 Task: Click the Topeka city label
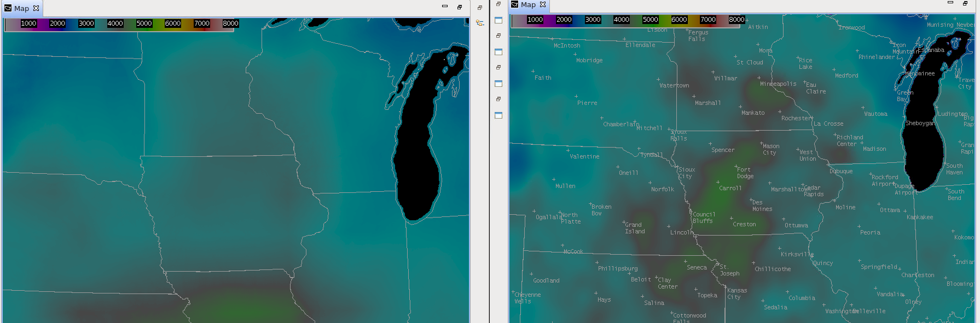[x=707, y=296]
